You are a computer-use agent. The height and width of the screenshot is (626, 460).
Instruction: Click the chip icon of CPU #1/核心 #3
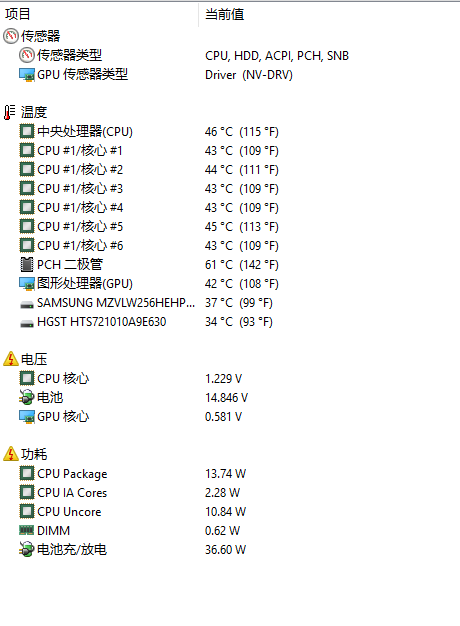coord(27,188)
